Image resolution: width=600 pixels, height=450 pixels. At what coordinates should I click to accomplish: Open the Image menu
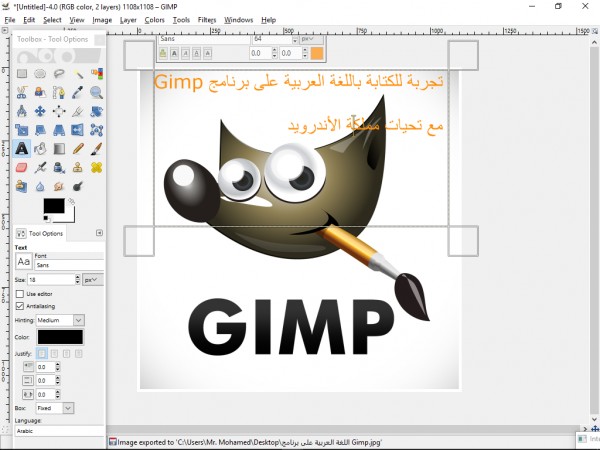coord(102,20)
